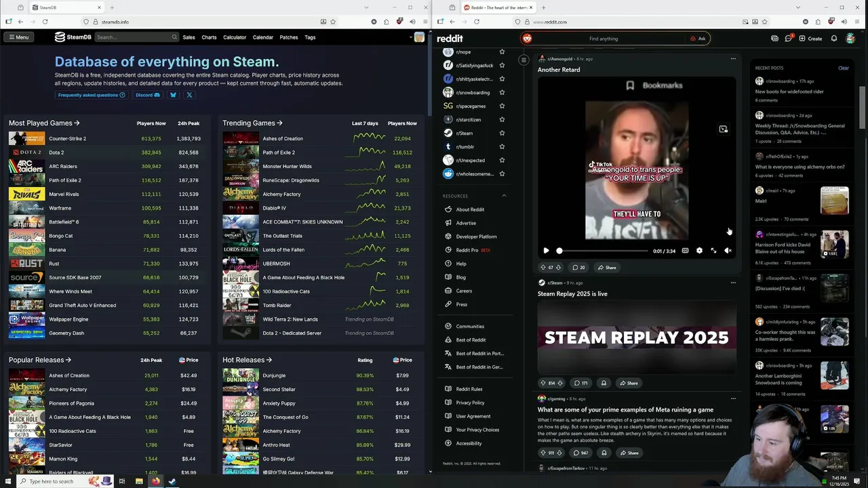Open the Calendar page on SteamDB

263,37
